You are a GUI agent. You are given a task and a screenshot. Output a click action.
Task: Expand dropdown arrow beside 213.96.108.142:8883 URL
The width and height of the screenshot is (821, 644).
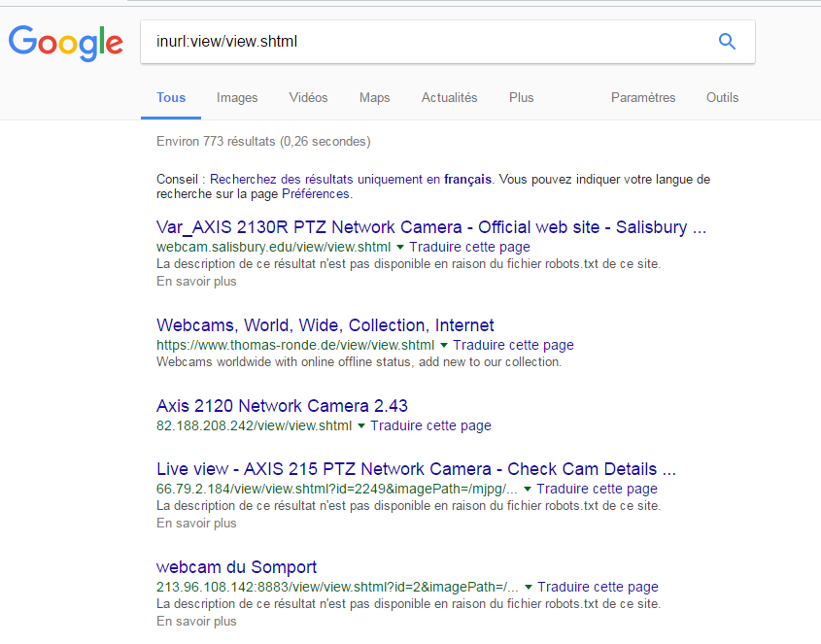pyautogui.click(x=529, y=587)
